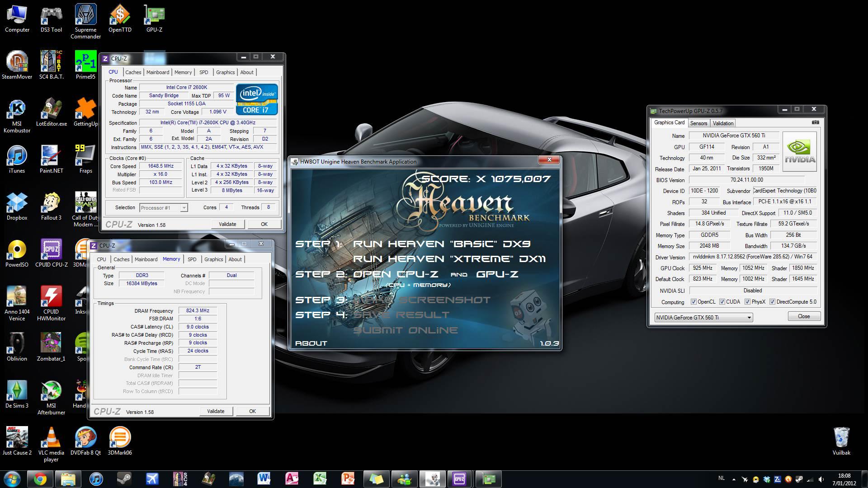Open Graphics tab in lower CPU-Z window
Screen dimensions: 868x488
click(x=213, y=259)
